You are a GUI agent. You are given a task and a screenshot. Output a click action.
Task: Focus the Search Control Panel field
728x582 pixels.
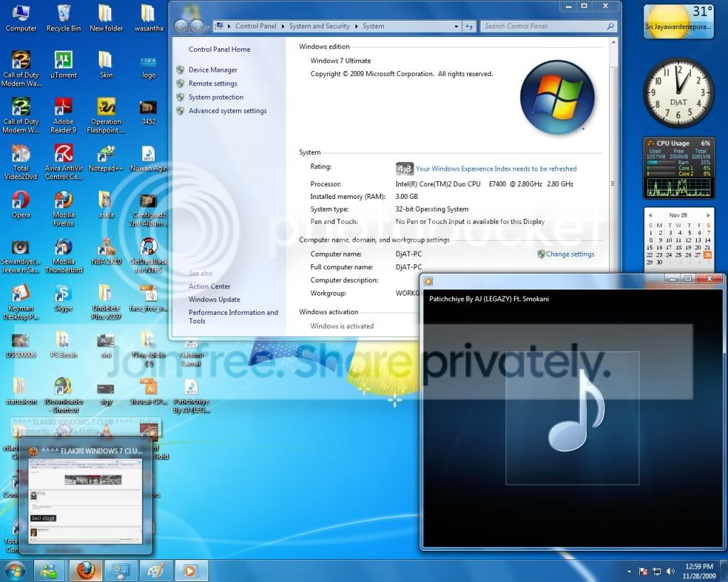[549, 26]
